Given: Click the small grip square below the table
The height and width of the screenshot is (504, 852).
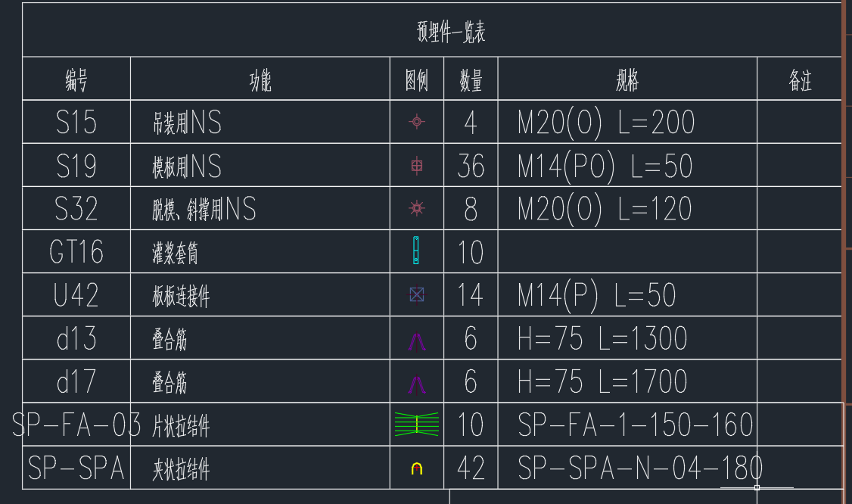Looking at the screenshot, I should point(757,487).
